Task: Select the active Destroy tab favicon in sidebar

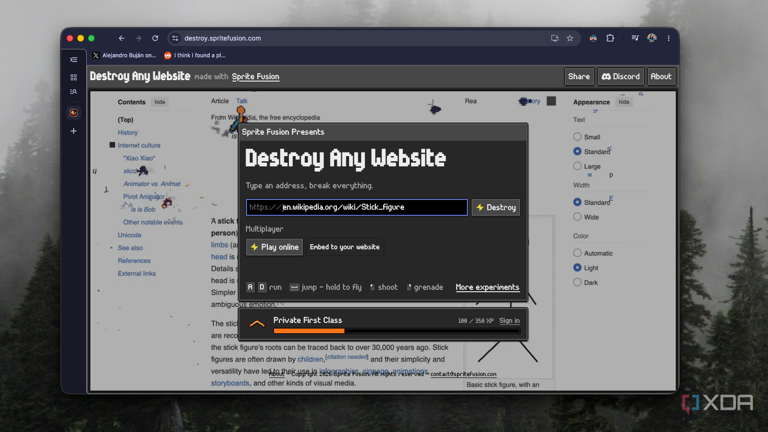Action: pos(73,113)
